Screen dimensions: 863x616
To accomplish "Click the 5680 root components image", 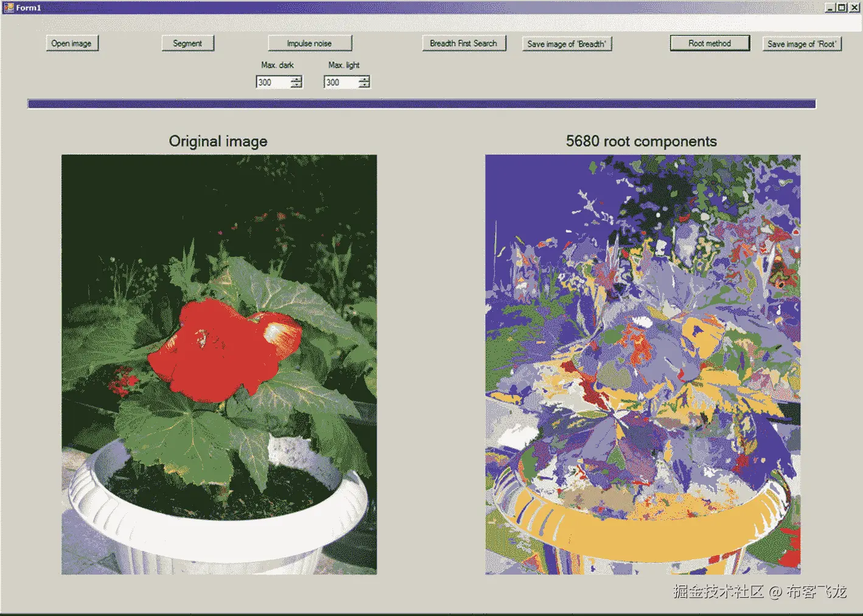I will click(642, 364).
